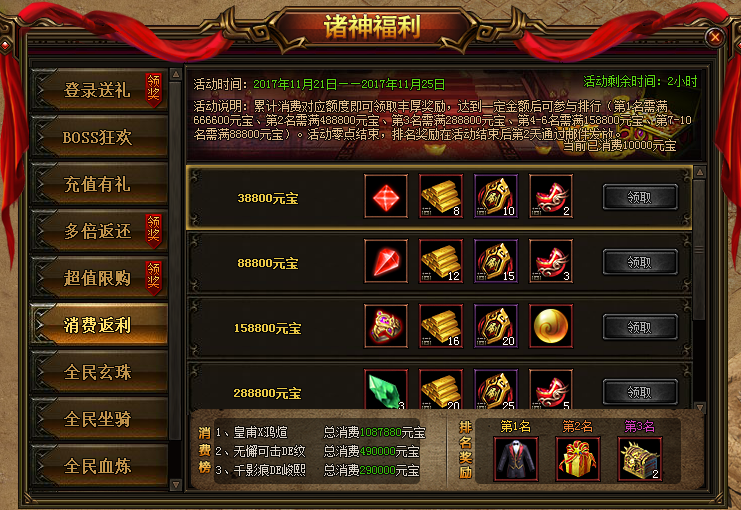Open the 全民坐骑 tab
The width and height of the screenshot is (741, 510).
tap(99, 419)
